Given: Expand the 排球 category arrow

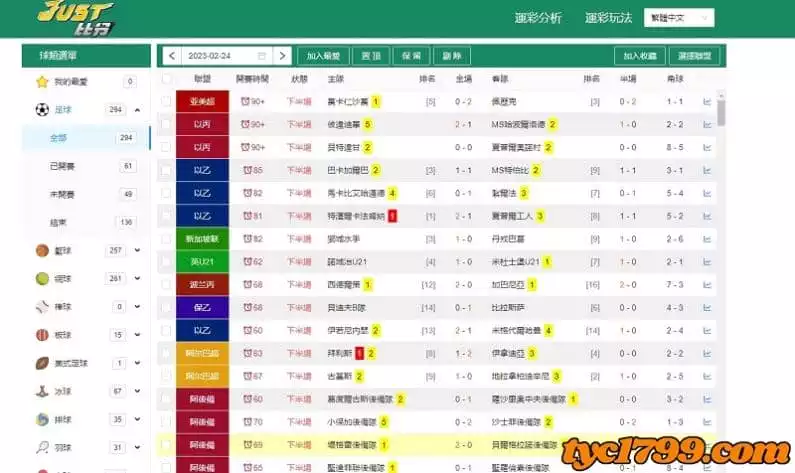Looking at the screenshot, I should [137, 419].
